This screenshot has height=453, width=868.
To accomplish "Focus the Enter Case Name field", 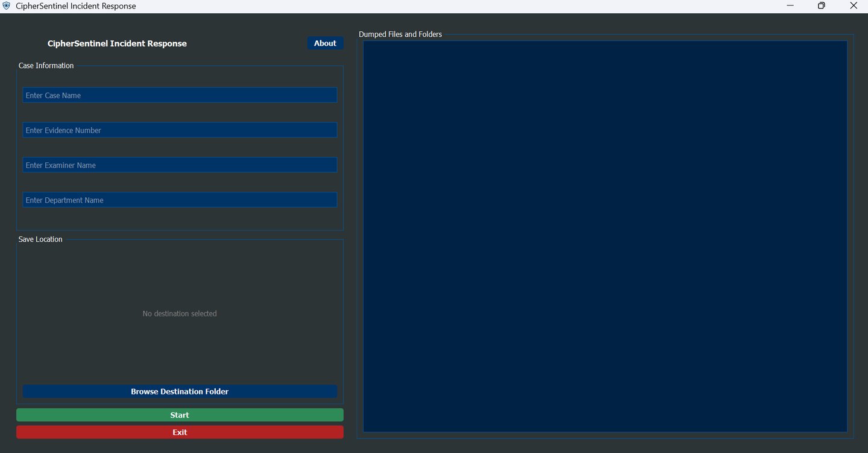I will click(x=180, y=95).
